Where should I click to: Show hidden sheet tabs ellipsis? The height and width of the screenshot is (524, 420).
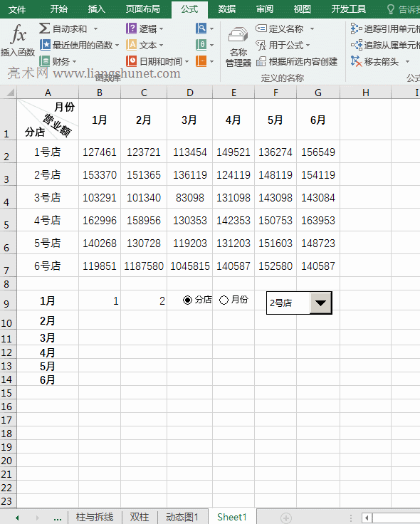58,518
